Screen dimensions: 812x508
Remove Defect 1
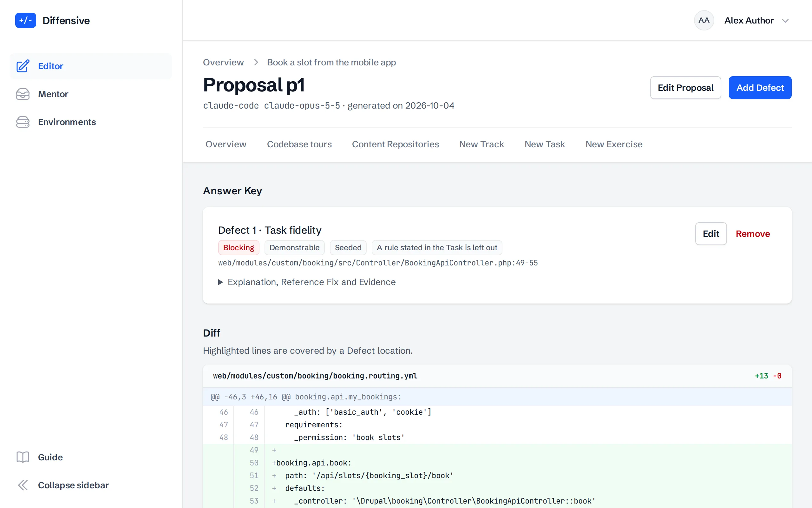pos(753,234)
